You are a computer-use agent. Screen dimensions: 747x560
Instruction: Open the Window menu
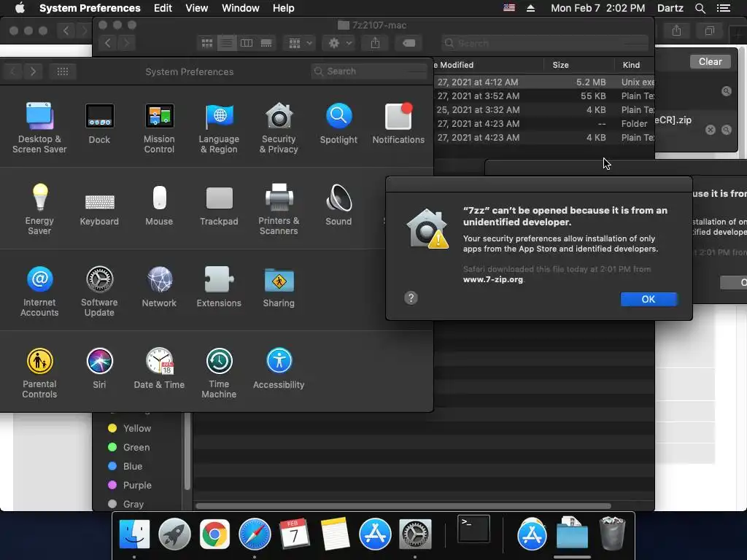[x=240, y=8]
